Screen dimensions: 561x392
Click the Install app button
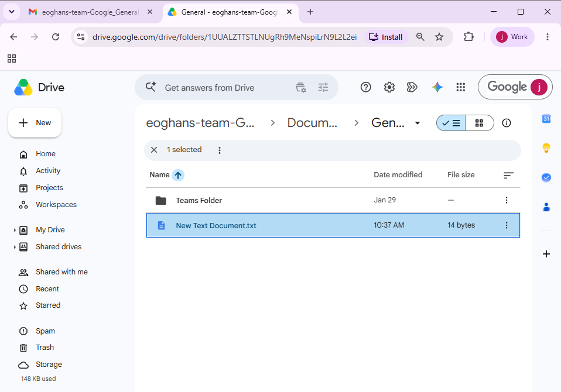[x=386, y=37]
